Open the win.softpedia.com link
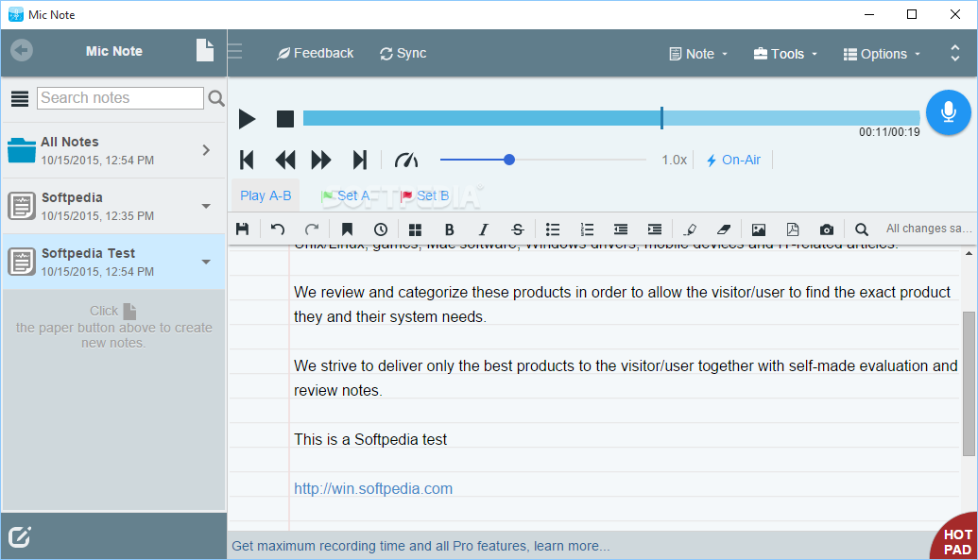Screen dimensions: 978x560 click(373, 488)
